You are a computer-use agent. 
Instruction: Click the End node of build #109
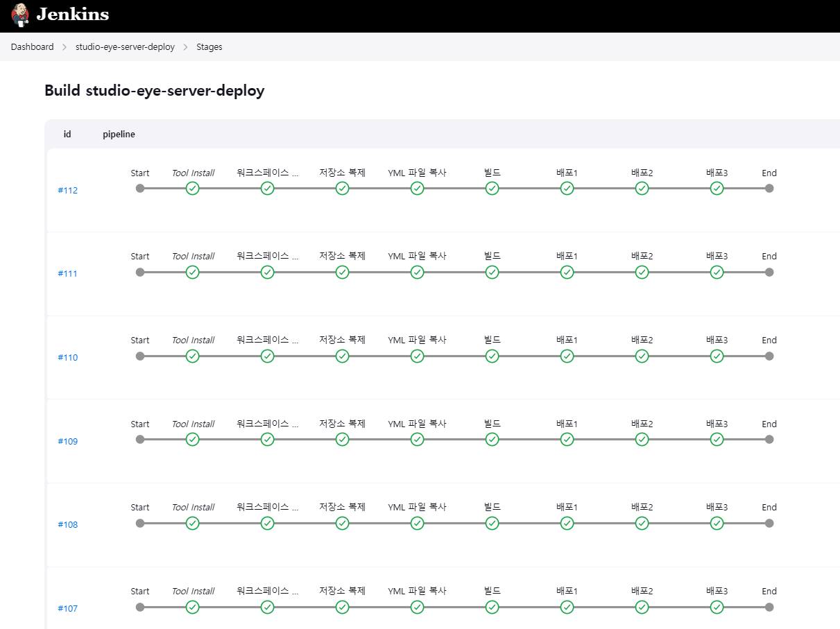(769, 439)
